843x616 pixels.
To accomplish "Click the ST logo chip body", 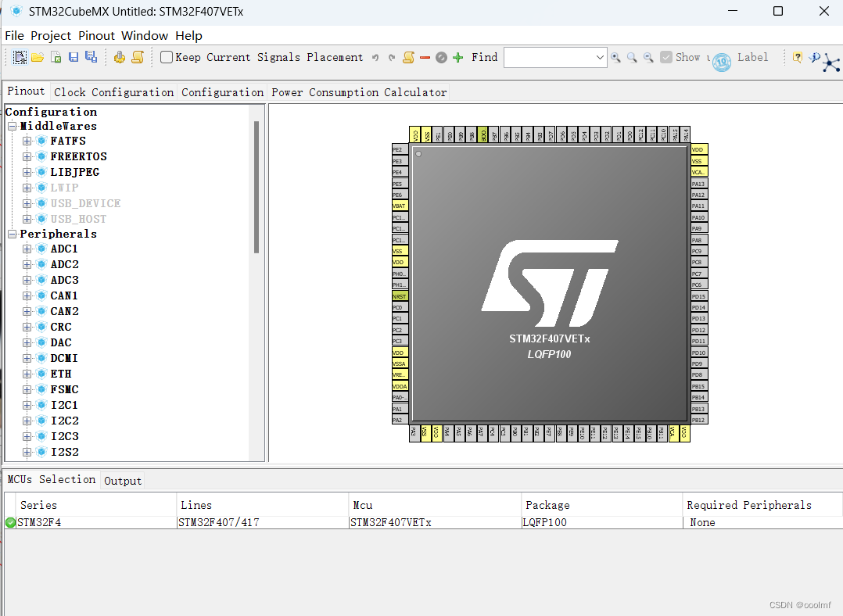I will [x=550, y=283].
